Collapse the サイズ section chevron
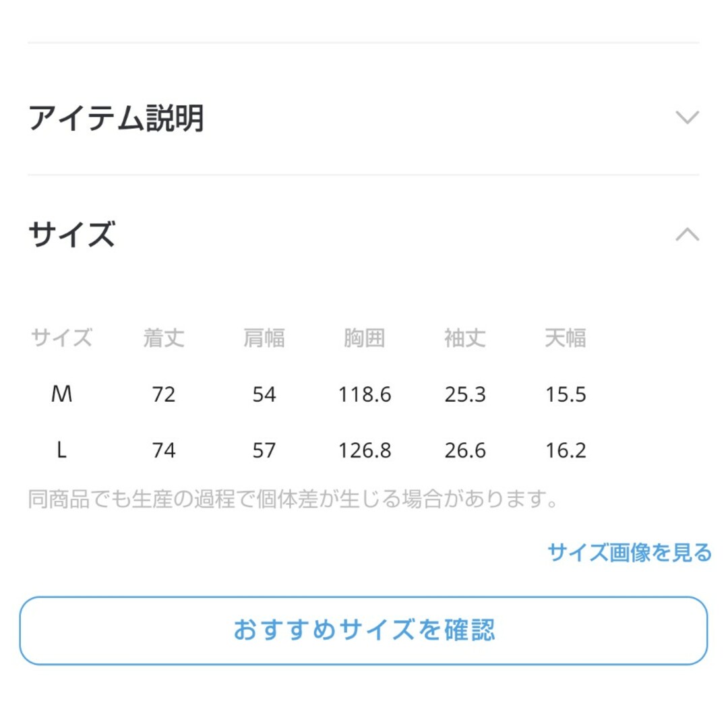 pos(687,234)
